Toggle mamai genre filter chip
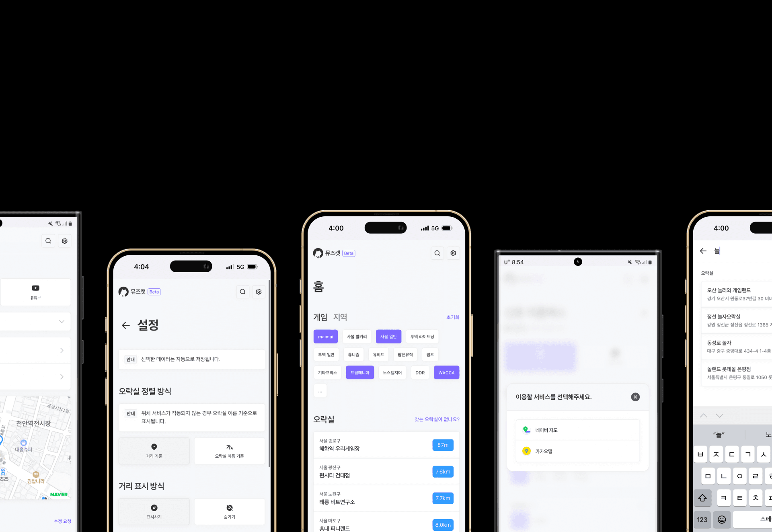This screenshot has width=772, height=532. point(326,336)
